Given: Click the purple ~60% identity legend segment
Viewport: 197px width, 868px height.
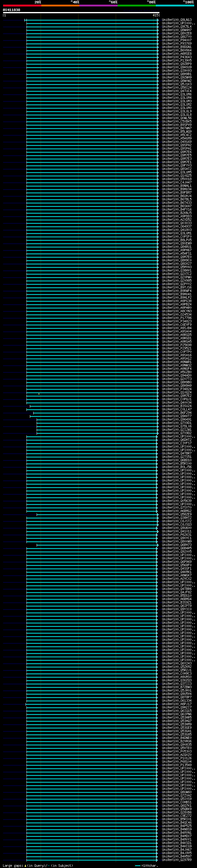Looking at the screenshot, I should coord(99,6).
